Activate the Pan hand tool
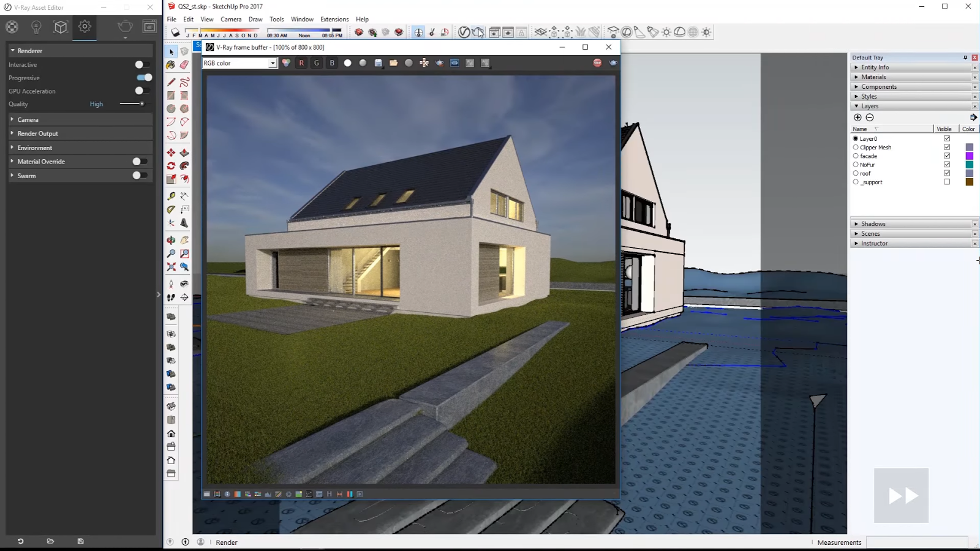Screen dimensions: 980x551 click(x=184, y=240)
